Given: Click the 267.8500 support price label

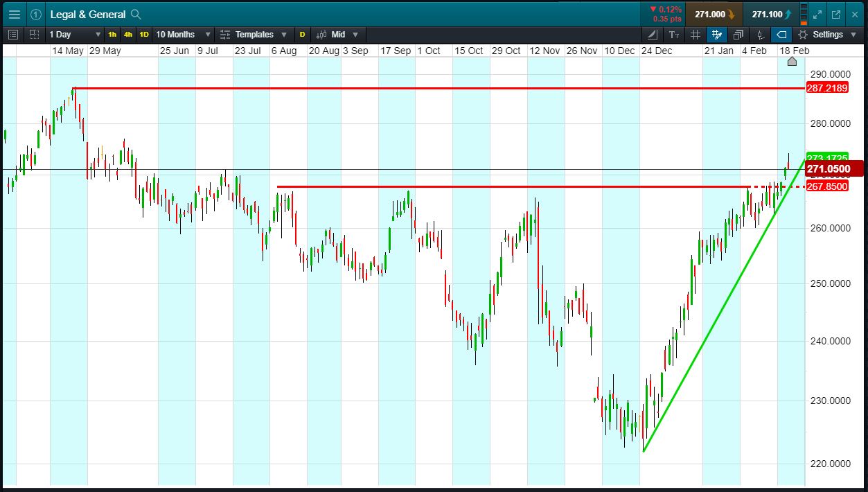Looking at the screenshot, I should pyautogui.click(x=827, y=186).
